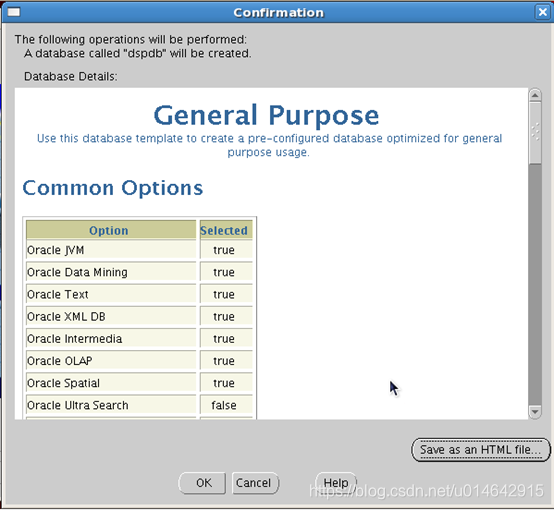Image resolution: width=554 pixels, height=510 pixels.
Task: Click the vertical scrollbar thumb
Action: [x=535, y=133]
